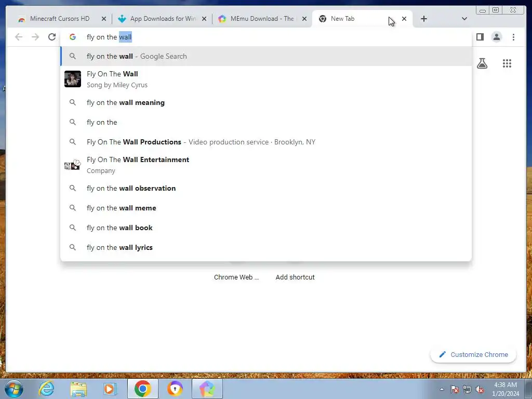Click Chrome icon in the taskbar
The image size is (532, 399).
point(142,389)
